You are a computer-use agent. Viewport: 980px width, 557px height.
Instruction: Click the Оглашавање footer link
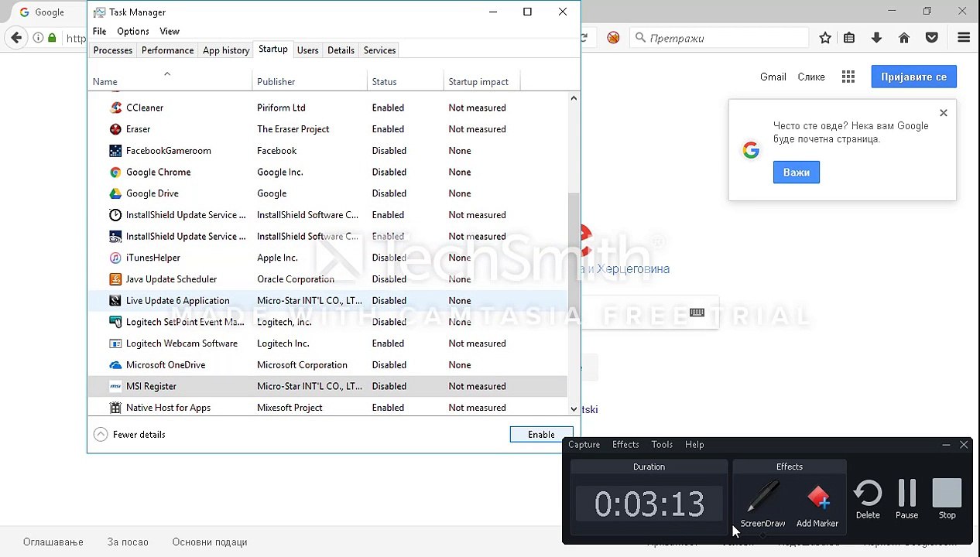coord(53,542)
